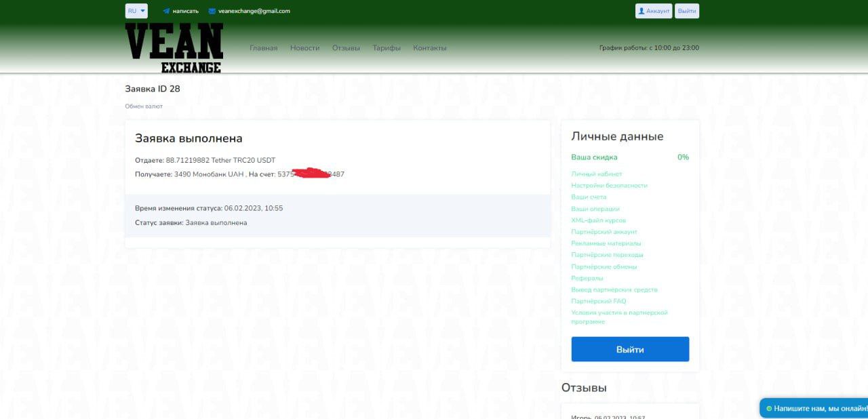
Task: Click the VEAN Exchange logo
Action: pos(174,48)
